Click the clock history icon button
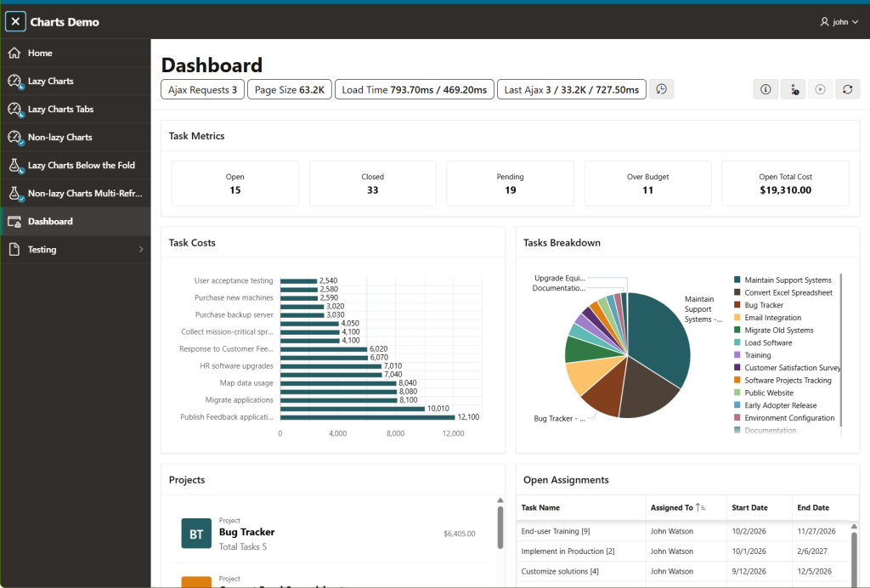Screen dimensions: 870x588 (661, 89)
